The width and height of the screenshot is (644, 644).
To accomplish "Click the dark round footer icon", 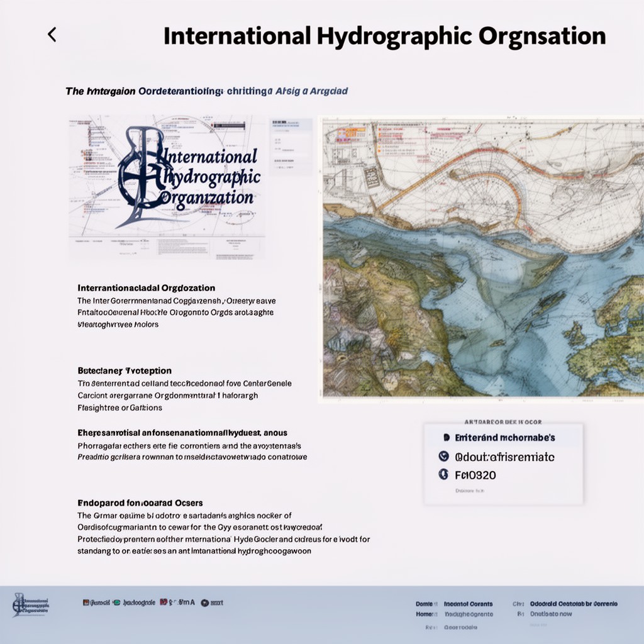I will click(x=204, y=603).
